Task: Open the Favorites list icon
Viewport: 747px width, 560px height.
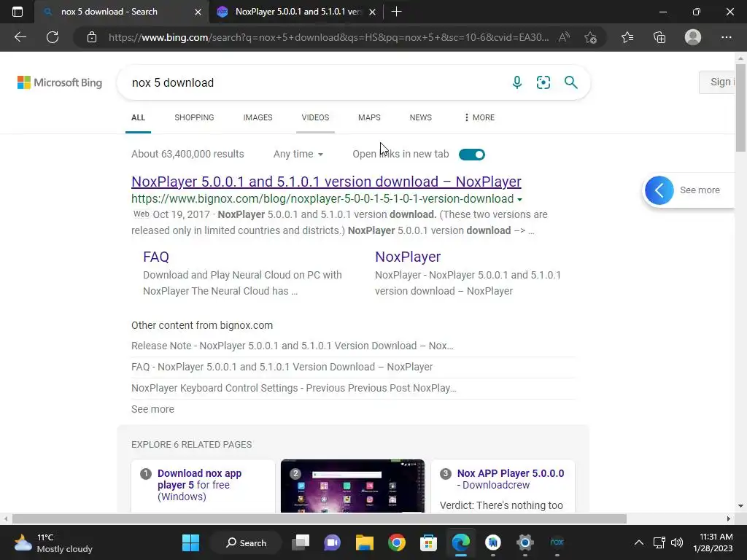Action: [627, 37]
